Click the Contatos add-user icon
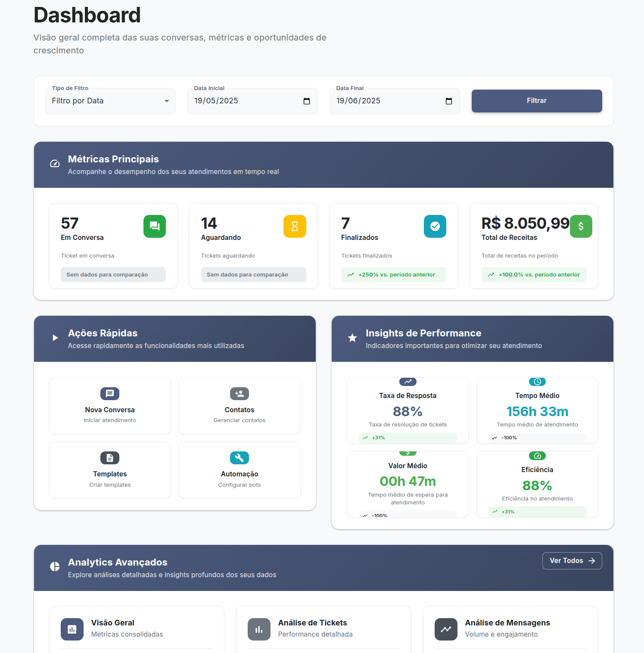644x653 pixels. point(239,393)
